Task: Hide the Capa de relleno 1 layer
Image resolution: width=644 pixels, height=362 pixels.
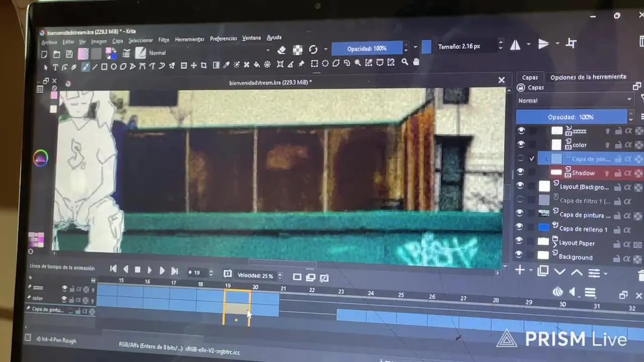Action: tap(520, 227)
